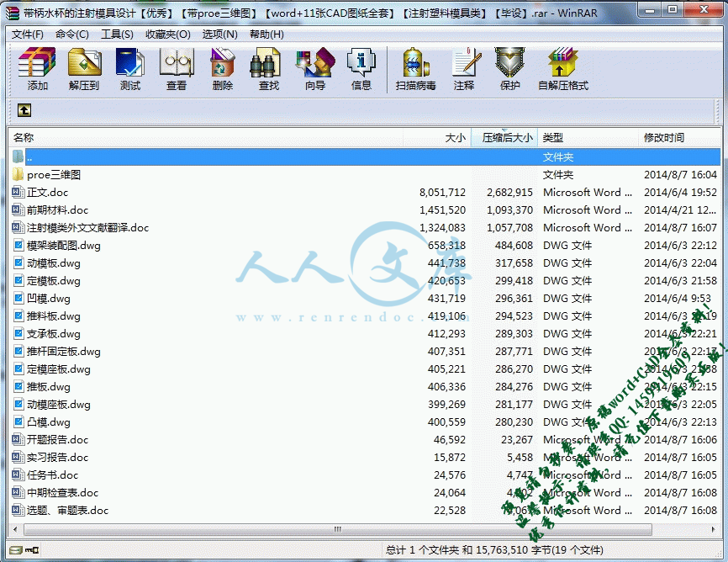Viewport: 728px width, 562px height.
Task: Select file 选题、审题表.doc
Action: click(68, 510)
